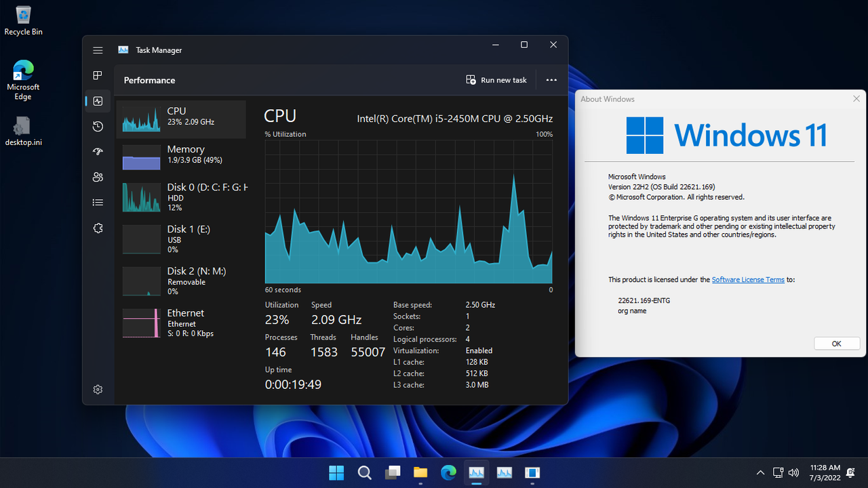Open the Services puzzle icon in sidebar
This screenshot has height=488, width=868.
point(98,228)
